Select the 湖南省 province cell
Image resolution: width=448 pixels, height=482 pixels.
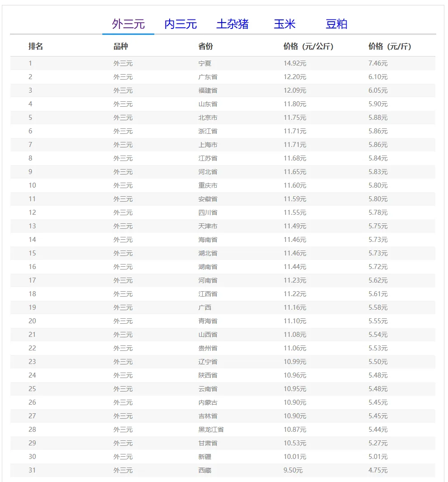pos(208,266)
